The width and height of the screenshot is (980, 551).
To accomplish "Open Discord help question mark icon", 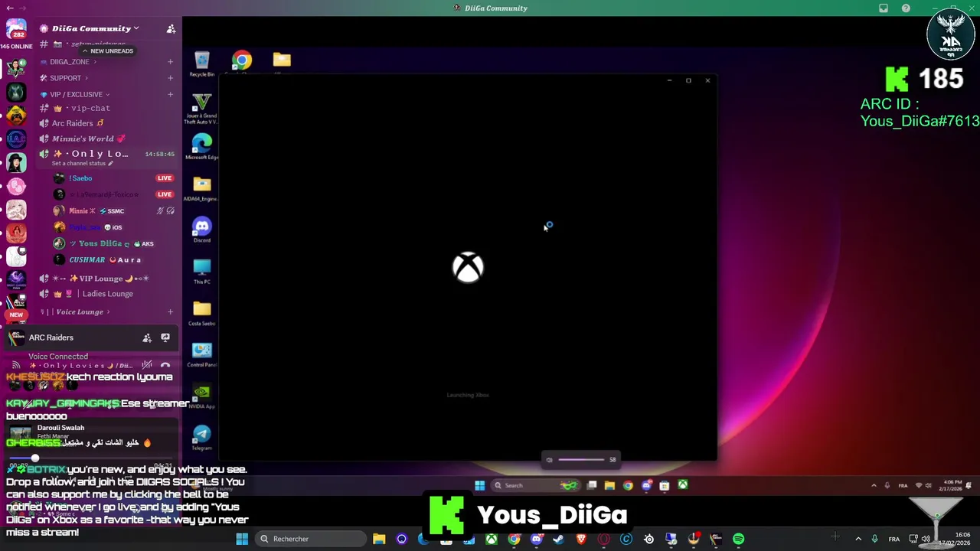I will click(906, 8).
